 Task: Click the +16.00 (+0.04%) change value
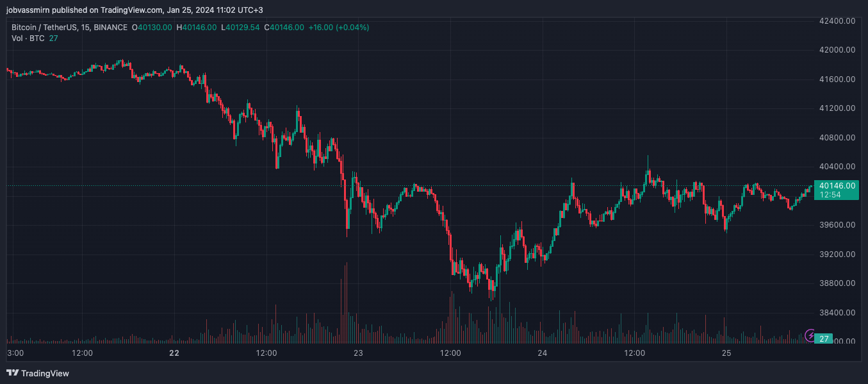[x=338, y=28]
